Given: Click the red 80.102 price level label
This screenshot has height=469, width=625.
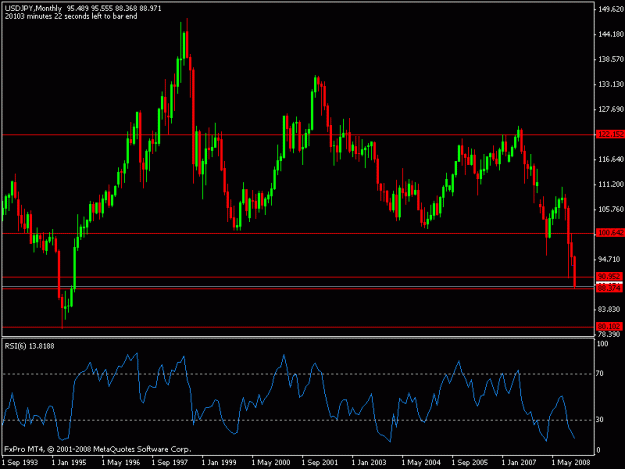Looking at the screenshot, I should (x=610, y=326).
